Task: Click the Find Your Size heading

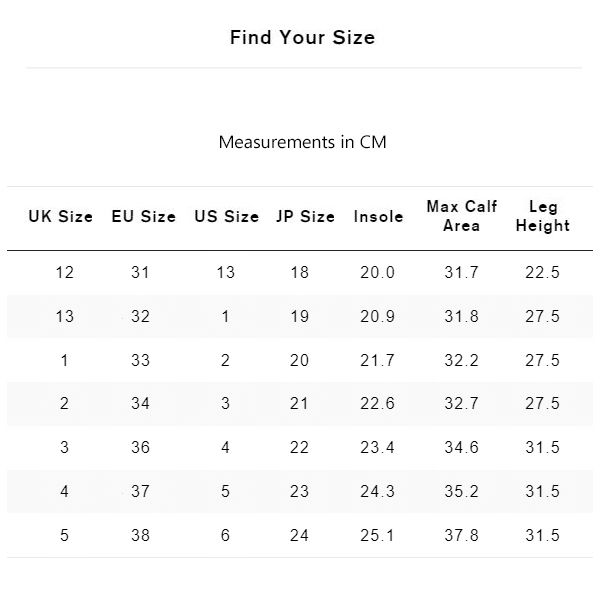Action: 302,38
